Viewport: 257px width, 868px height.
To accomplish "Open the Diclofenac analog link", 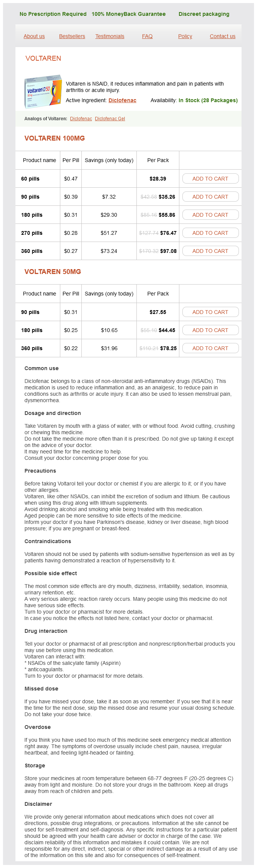I will (81, 119).
